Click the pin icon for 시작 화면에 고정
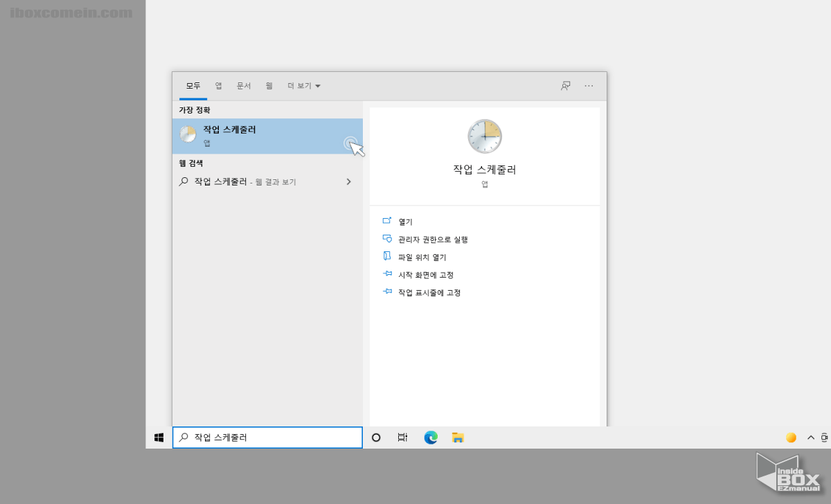The width and height of the screenshot is (831, 504). pyautogui.click(x=388, y=273)
